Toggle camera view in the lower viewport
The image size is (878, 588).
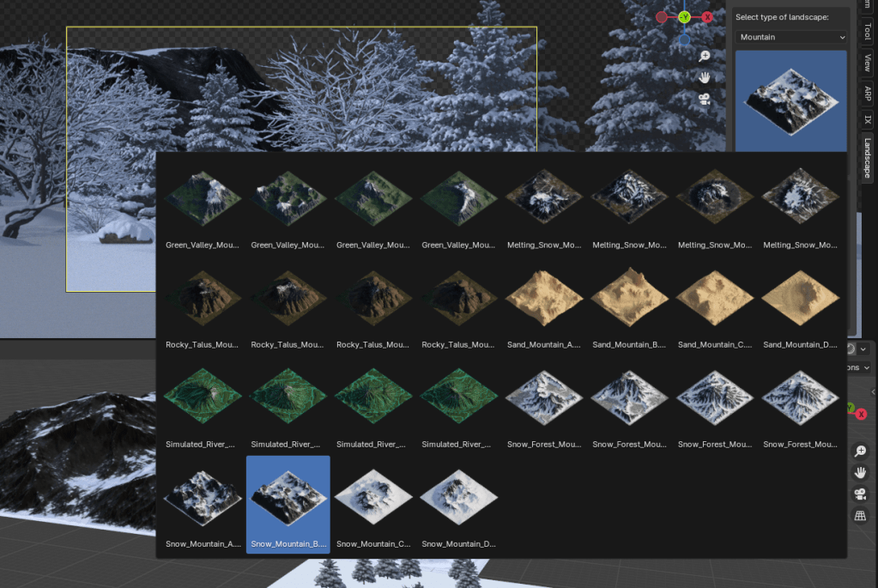click(x=860, y=494)
